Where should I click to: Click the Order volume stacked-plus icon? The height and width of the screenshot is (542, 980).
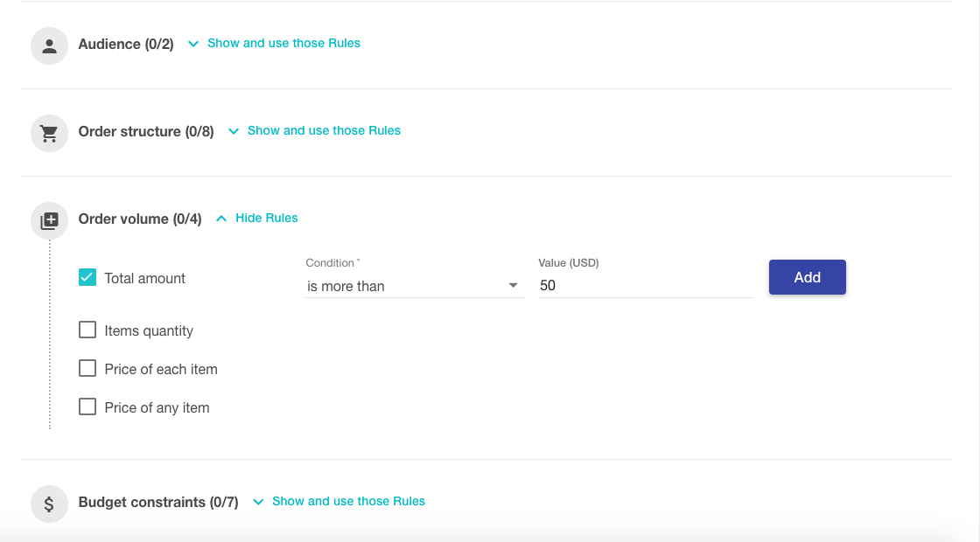point(49,220)
